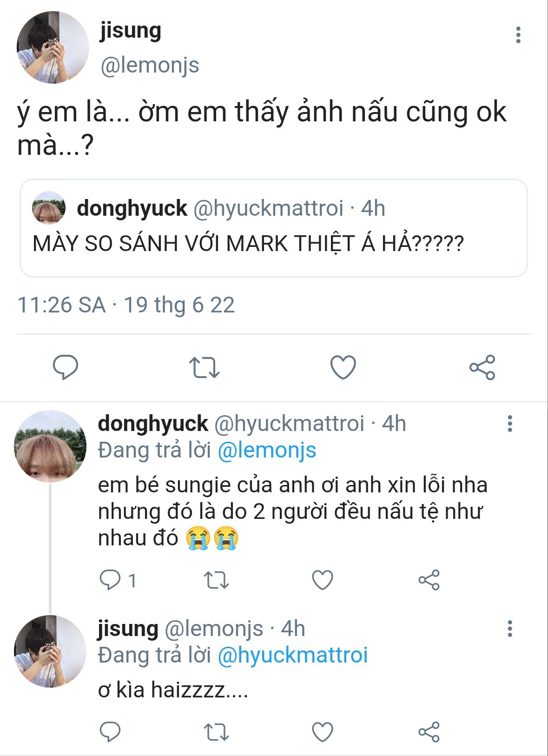Open more options menu on main tweet
548x756 pixels.
coord(518,35)
